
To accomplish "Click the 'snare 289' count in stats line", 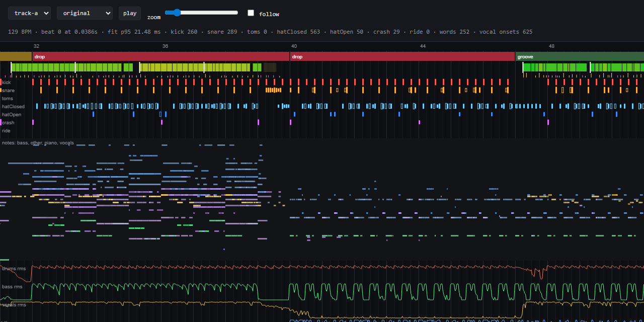I will pyautogui.click(x=222, y=32).
